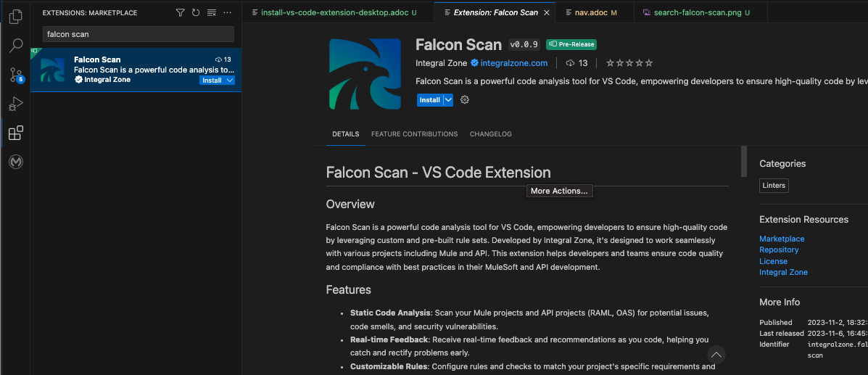Click the Falcon Scan title in details header
This screenshot has height=375, width=868.
[458, 44]
